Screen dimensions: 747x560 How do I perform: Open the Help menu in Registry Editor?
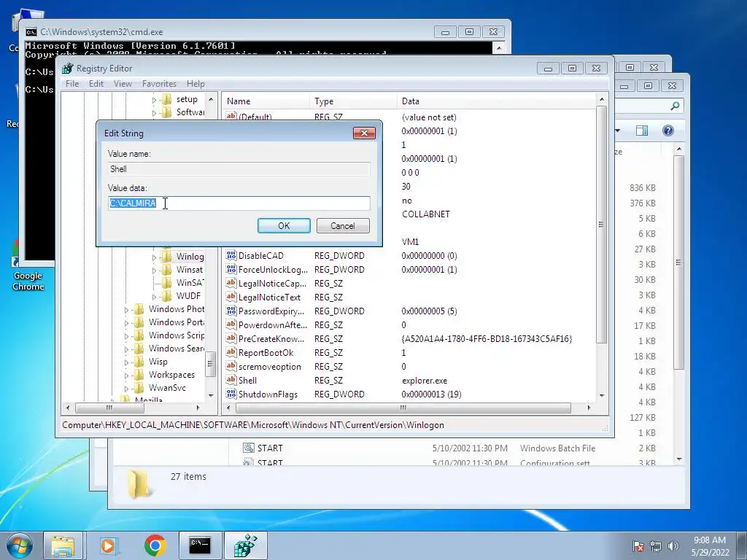196,84
